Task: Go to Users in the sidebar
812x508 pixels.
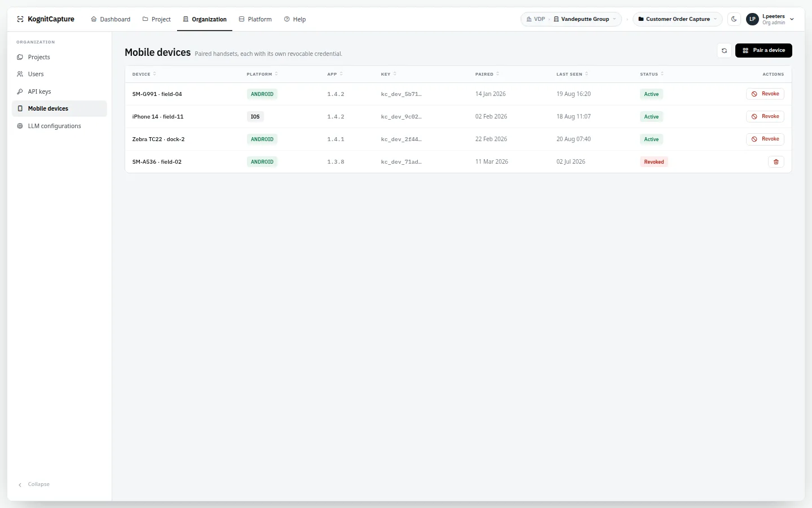Action: (59, 74)
